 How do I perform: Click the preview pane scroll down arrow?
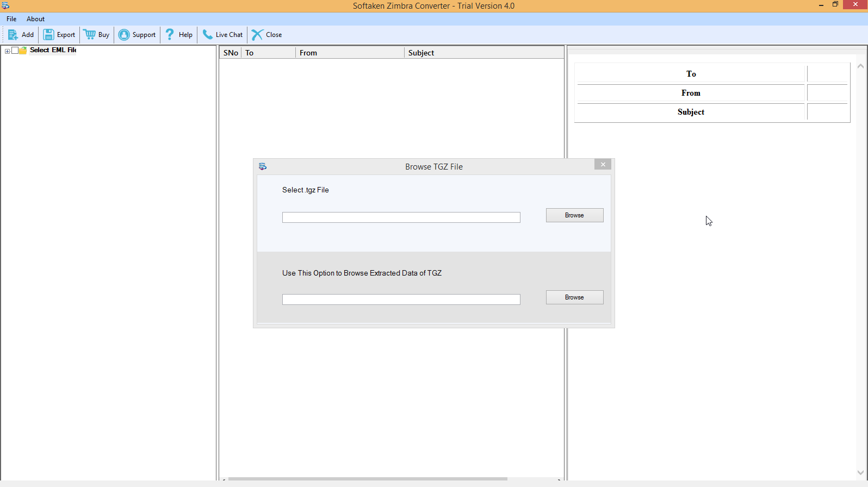860,472
